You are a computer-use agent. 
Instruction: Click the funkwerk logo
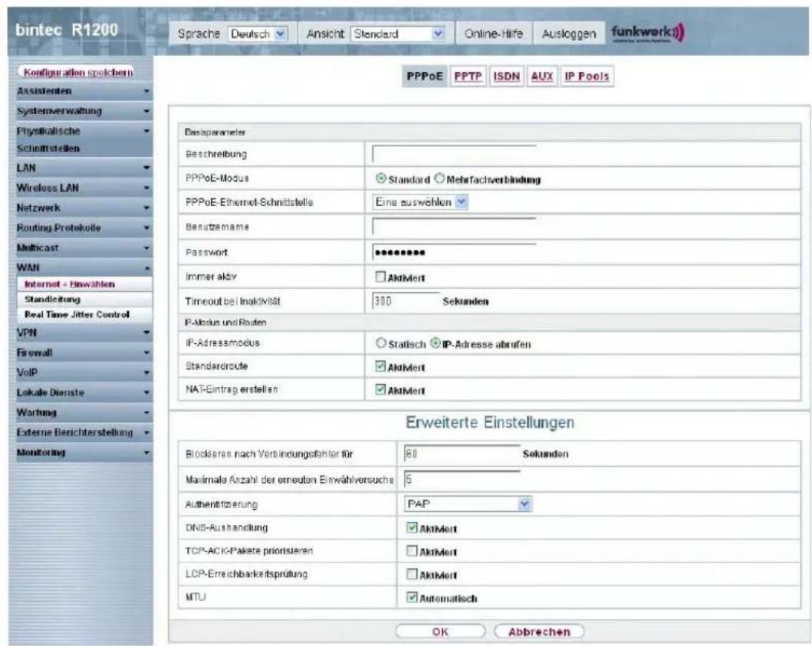coord(647,33)
